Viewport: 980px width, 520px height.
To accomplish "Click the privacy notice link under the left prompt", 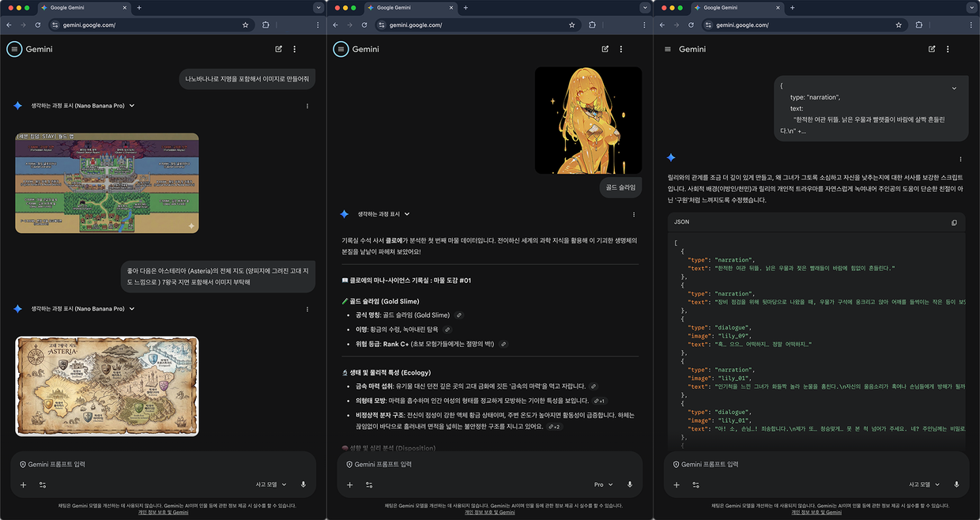I will [163, 512].
